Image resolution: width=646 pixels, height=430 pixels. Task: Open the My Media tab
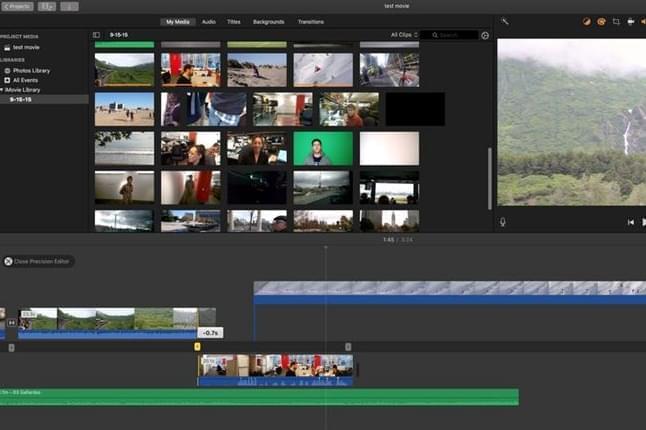coord(178,22)
